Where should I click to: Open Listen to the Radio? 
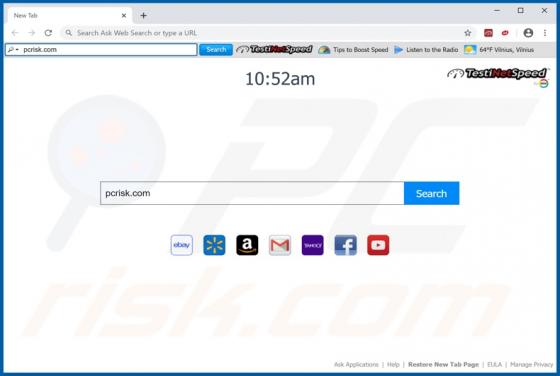(x=426, y=50)
